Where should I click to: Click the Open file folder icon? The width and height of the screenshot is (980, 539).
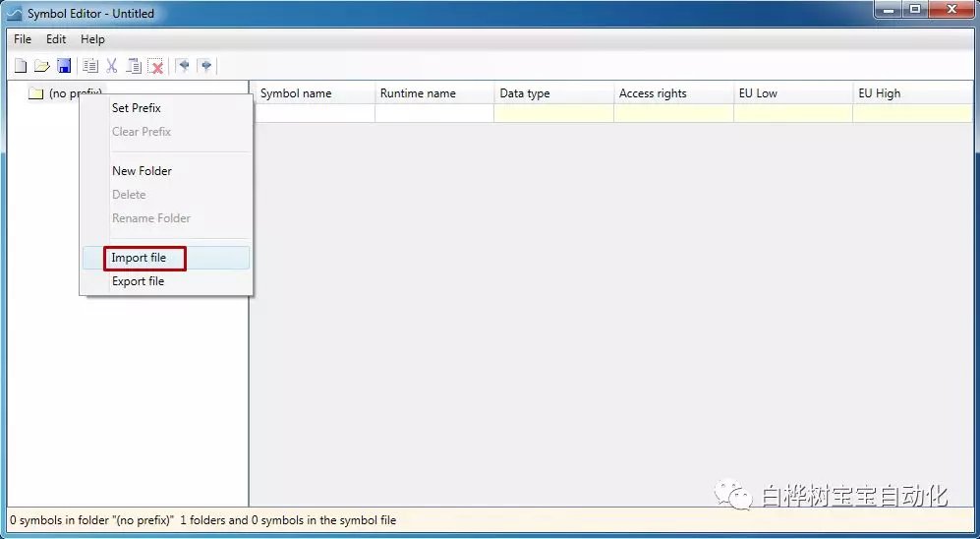41,66
